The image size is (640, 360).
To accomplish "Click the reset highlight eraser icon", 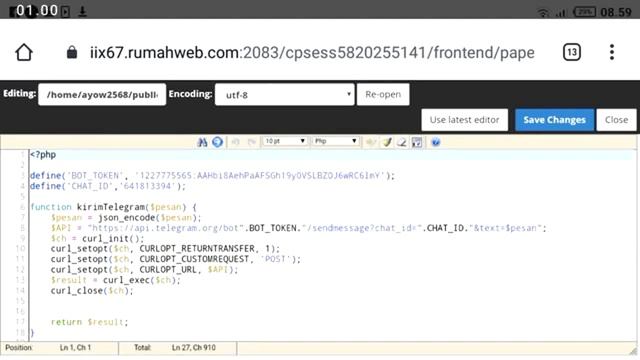I will (x=402, y=142).
